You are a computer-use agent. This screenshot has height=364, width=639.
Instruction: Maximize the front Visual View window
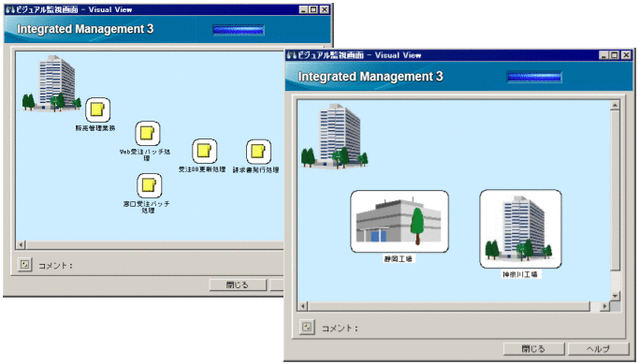click(x=615, y=55)
